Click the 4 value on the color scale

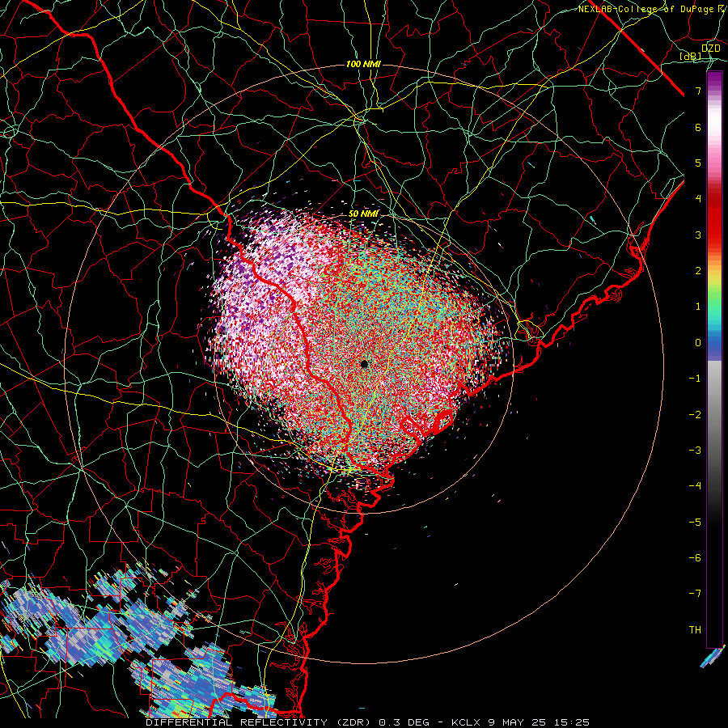(x=698, y=199)
